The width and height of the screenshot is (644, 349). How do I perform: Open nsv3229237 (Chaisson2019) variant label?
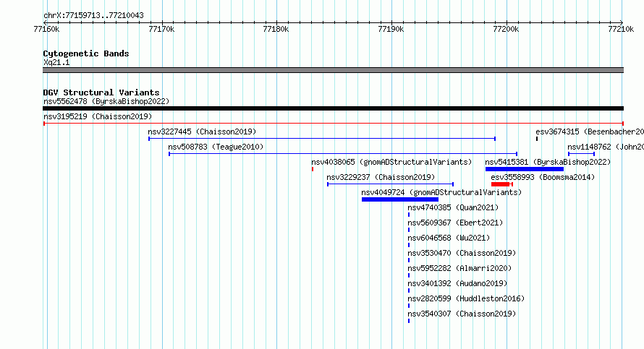pyautogui.click(x=381, y=177)
